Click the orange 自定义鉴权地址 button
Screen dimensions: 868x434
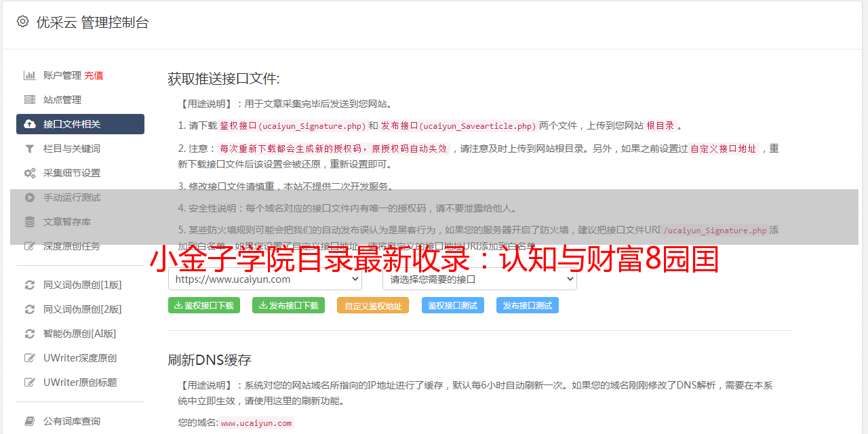pyautogui.click(x=373, y=305)
